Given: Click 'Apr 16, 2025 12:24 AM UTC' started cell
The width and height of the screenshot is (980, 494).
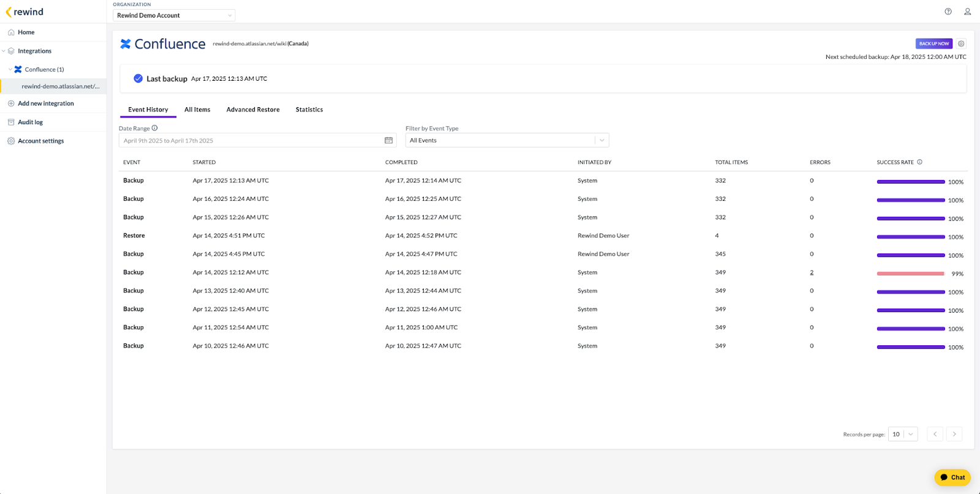Looking at the screenshot, I should pyautogui.click(x=231, y=199).
